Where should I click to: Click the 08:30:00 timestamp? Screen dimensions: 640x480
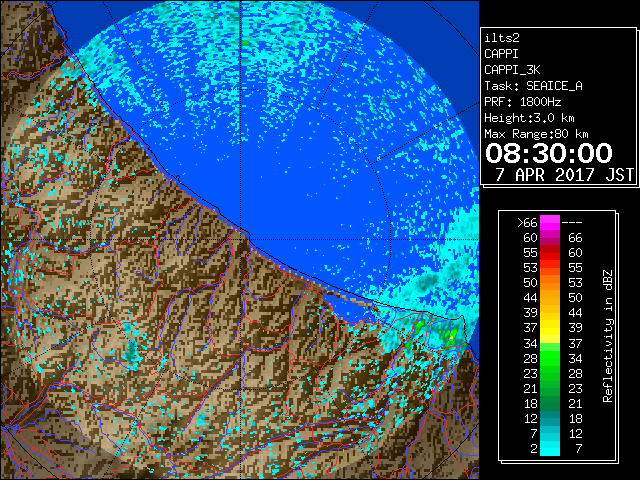pos(549,153)
